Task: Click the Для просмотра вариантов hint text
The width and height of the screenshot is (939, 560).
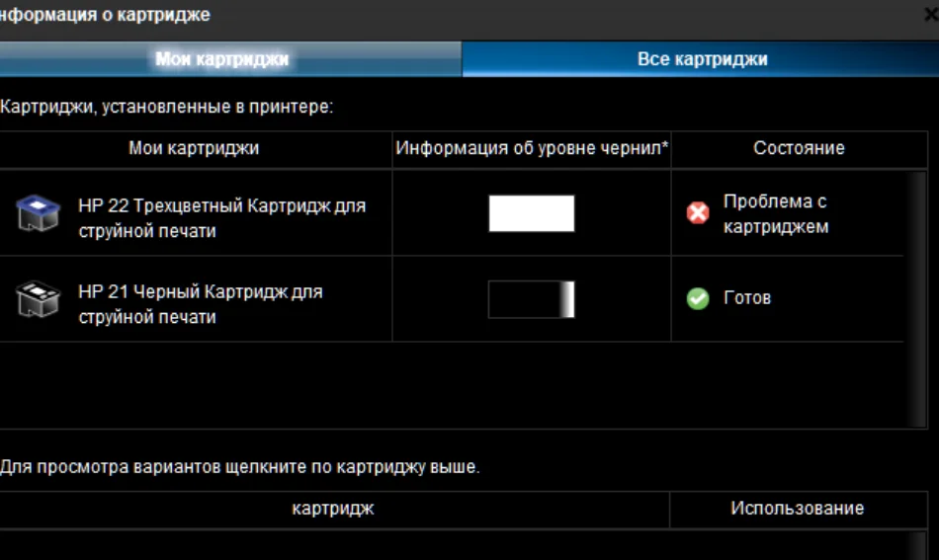Action: (239, 466)
